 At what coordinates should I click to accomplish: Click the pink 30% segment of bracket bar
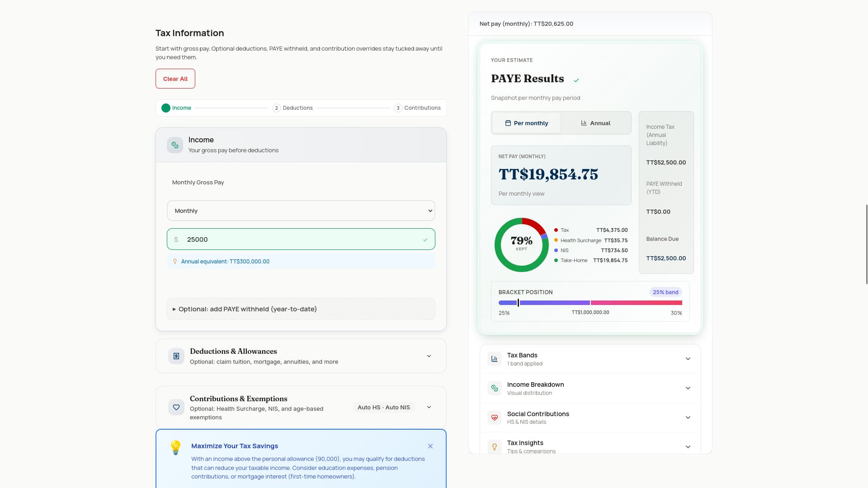coord(637,303)
